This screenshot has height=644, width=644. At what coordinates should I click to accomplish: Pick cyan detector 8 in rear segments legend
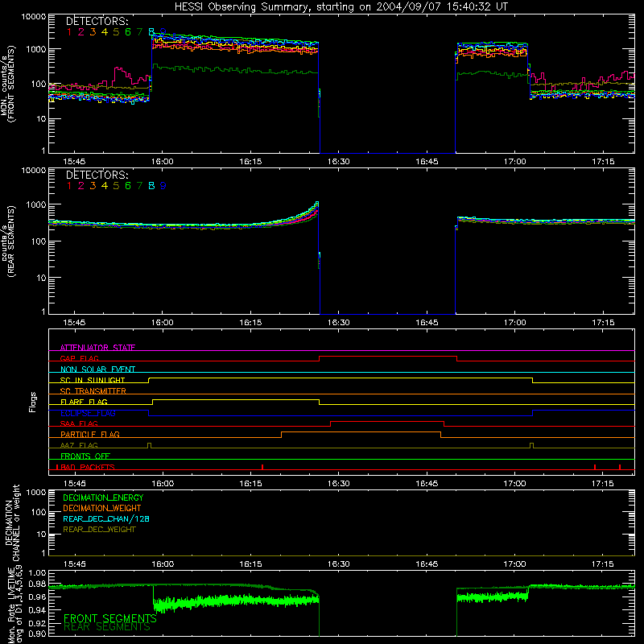point(151,186)
